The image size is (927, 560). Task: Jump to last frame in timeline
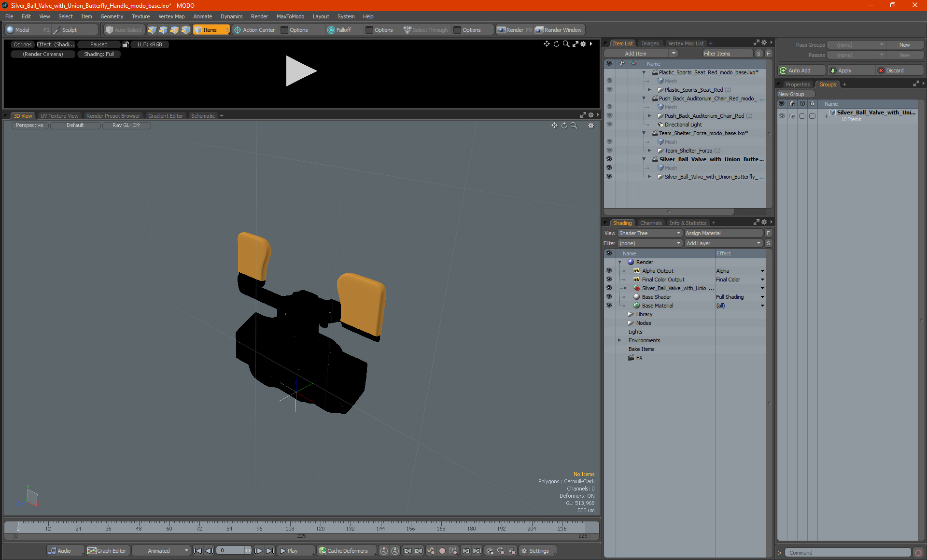click(270, 551)
